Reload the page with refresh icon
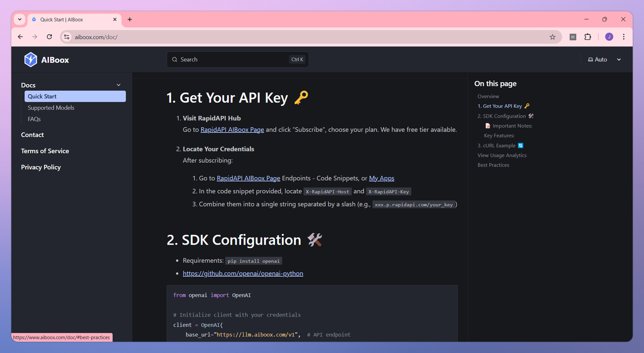Image resolution: width=644 pixels, height=353 pixels. click(x=49, y=37)
